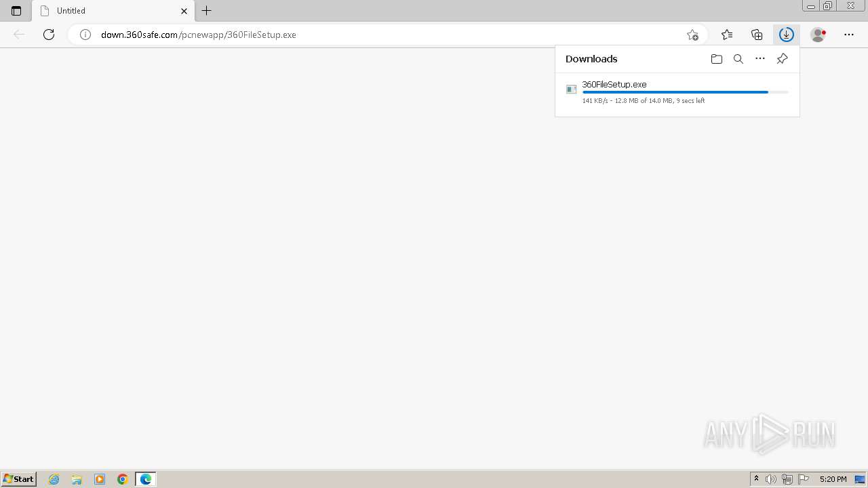Close the Untitled tab
The image size is (868, 488).
pyautogui.click(x=184, y=11)
